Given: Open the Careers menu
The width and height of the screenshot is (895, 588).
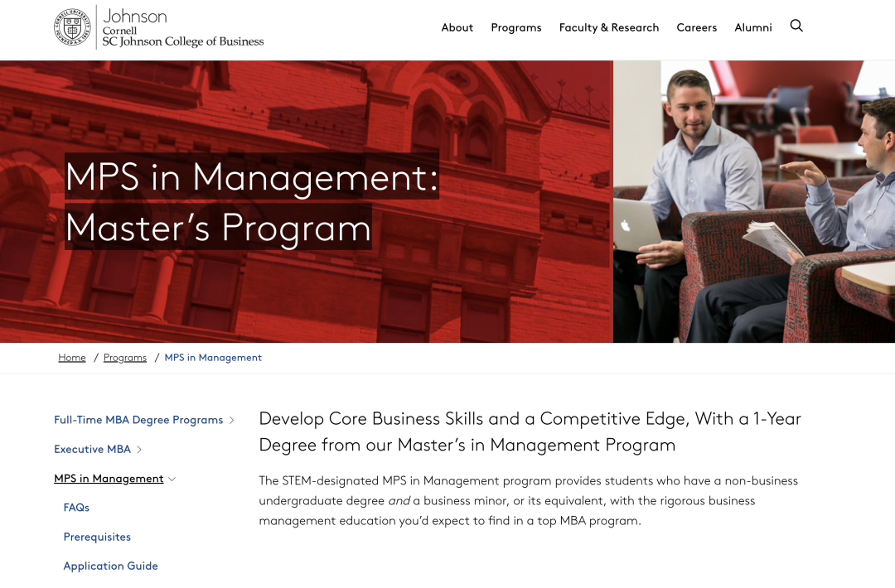Looking at the screenshot, I should (696, 27).
